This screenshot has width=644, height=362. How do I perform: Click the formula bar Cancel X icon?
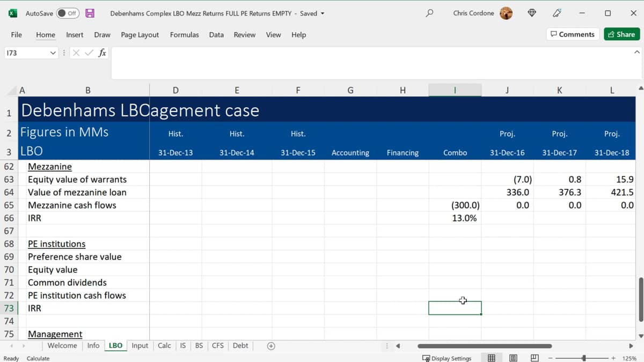tap(76, 53)
